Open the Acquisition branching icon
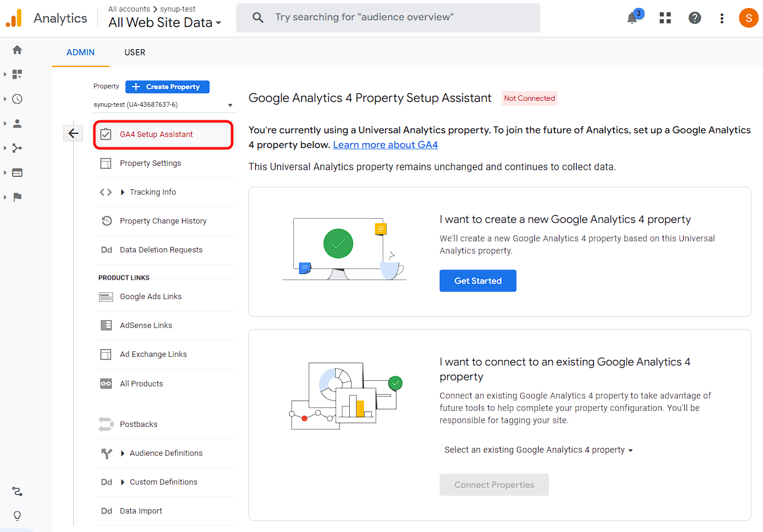The width and height of the screenshot is (763, 532). click(x=17, y=148)
